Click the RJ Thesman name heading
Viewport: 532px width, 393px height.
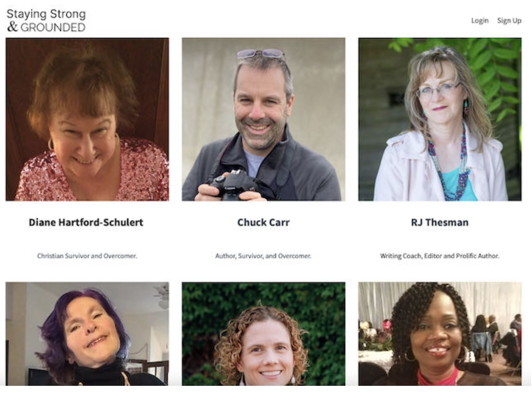click(440, 222)
